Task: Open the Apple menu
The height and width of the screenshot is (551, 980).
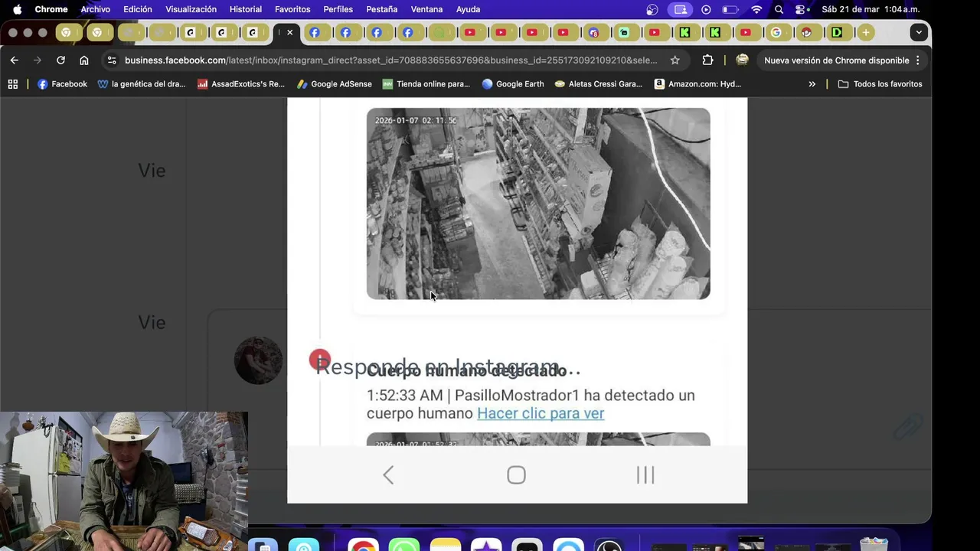Action: tap(17, 9)
